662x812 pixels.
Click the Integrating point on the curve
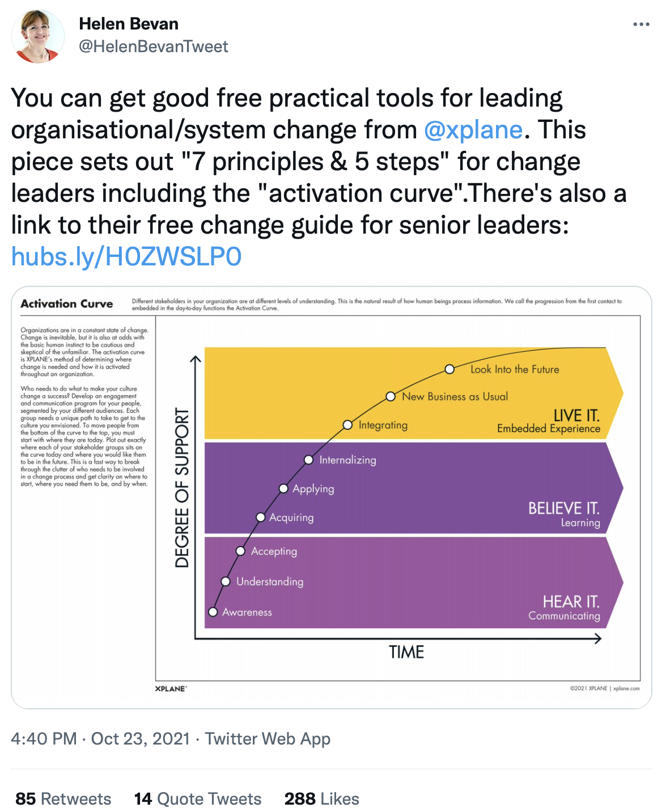pyautogui.click(x=348, y=425)
